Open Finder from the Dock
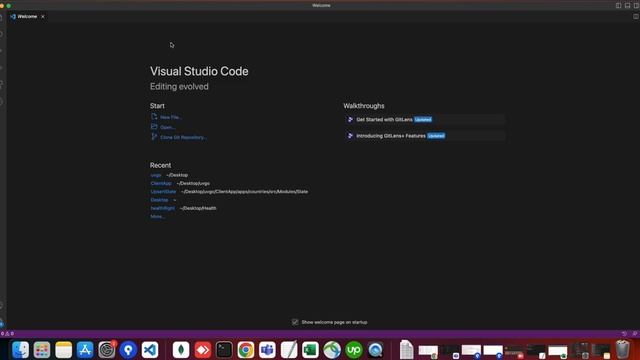640x360 pixels. [20, 350]
